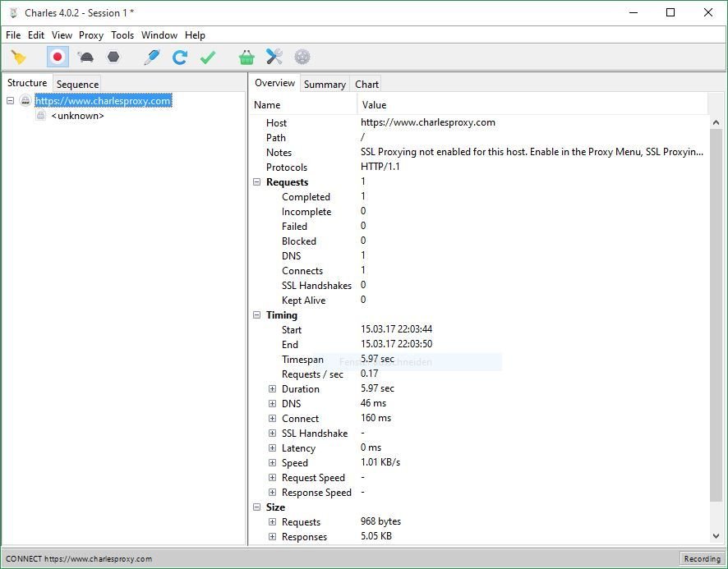Expand the Duration timing row
Screen dimensions: 728x569
coord(273,389)
